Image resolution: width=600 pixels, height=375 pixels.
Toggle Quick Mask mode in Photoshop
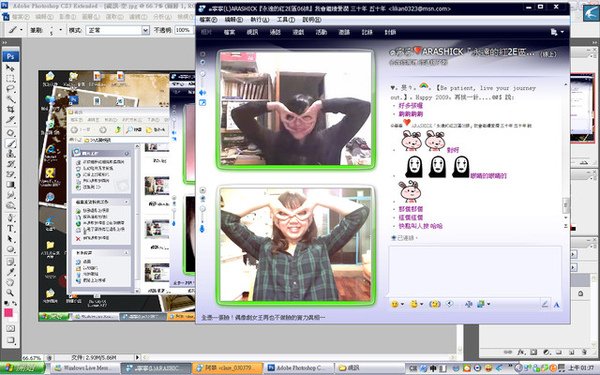10,329
